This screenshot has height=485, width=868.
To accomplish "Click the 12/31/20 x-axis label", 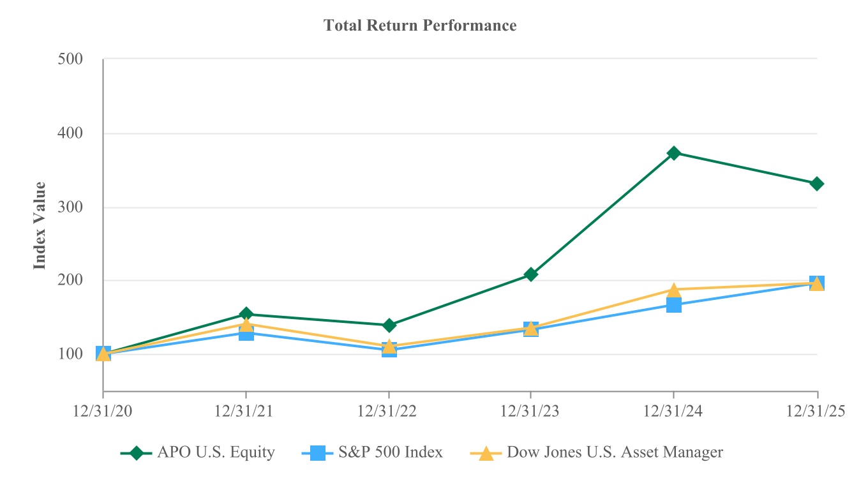I will (x=103, y=412).
